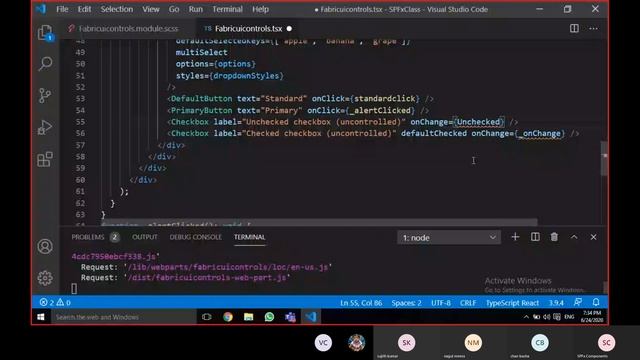Click the errors and warnings status indicator
This screenshot has height=360, width=640.
pyautogui.click(x=55, y=302)
